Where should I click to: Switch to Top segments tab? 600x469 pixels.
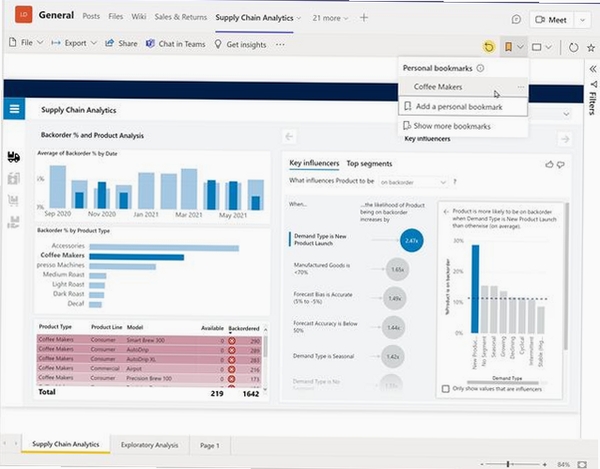pos(369,164)
